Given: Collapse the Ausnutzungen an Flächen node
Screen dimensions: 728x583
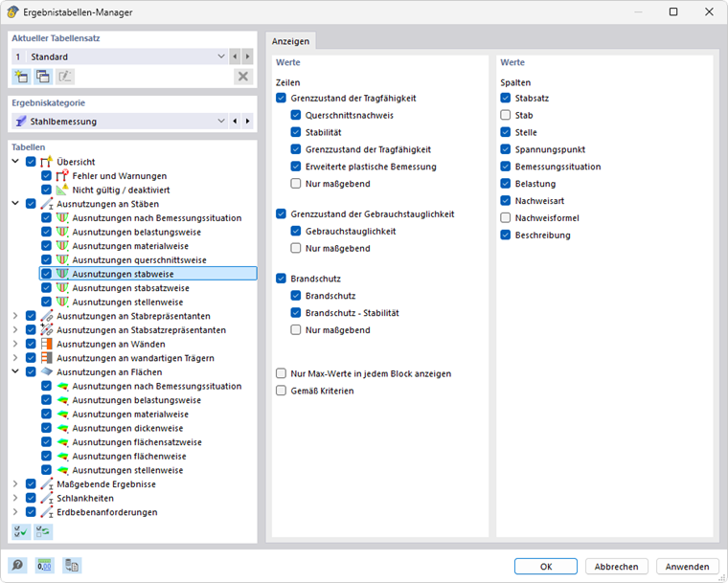Looking at the screenshot, I should [15, 372].
